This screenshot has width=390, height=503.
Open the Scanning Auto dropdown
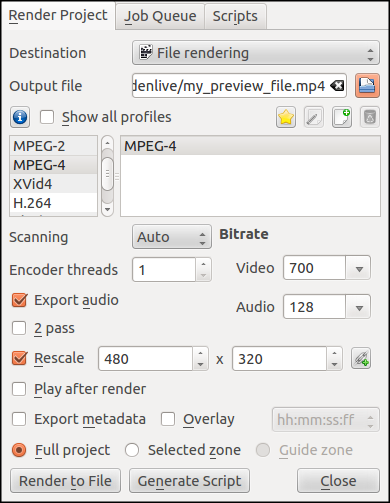(172, 237)
